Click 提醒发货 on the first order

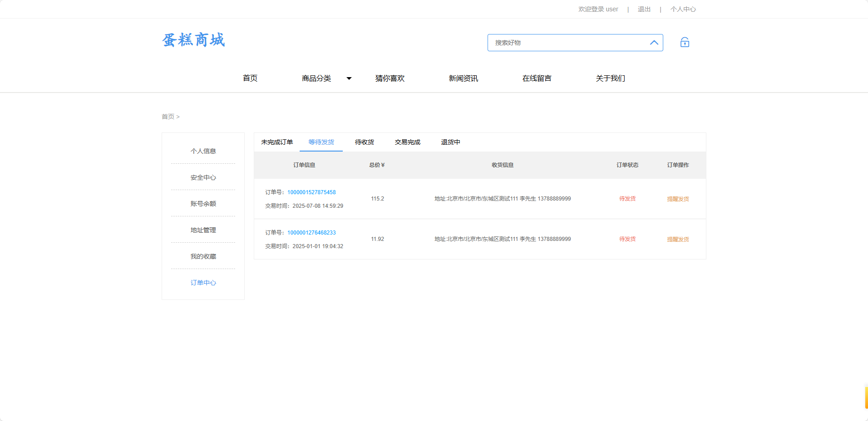tap(678, 198)
